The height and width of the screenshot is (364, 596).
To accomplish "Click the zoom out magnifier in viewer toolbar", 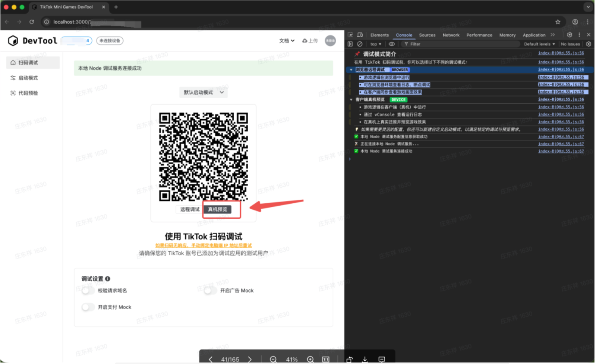I will point(273,359).
